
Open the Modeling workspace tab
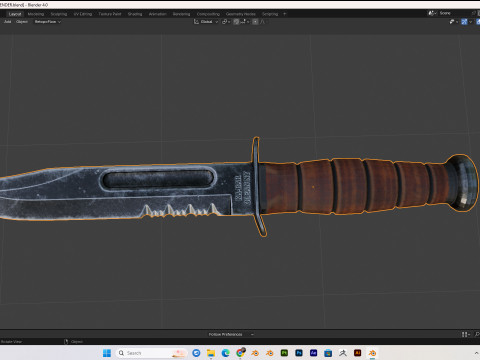coord(36,14)
